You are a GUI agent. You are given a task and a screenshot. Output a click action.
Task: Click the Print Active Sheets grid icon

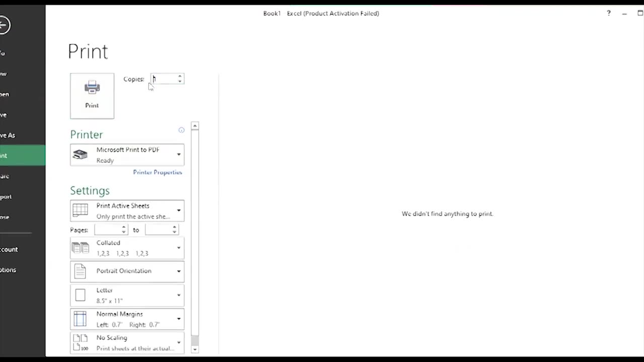point(80,211)
